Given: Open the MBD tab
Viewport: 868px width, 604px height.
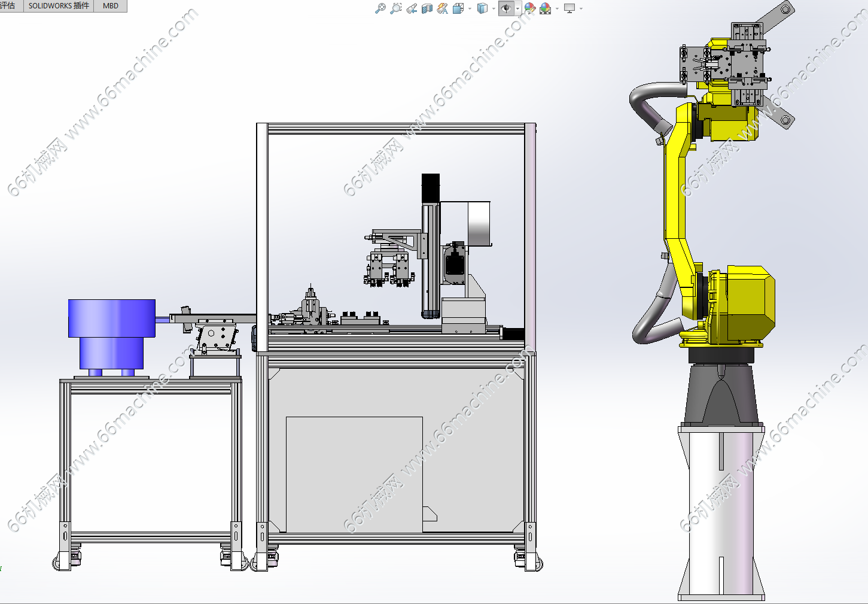Looking at the screenshot, I should 111,6.
